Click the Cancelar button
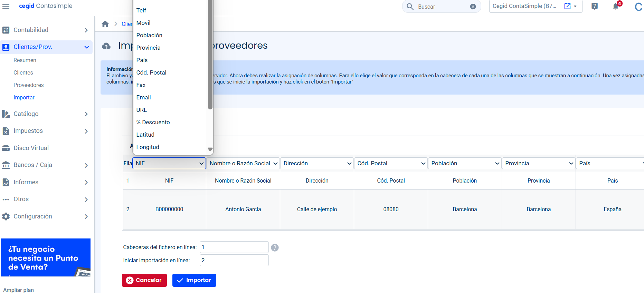Screen dimensions: 644x293 pos(144,280)
